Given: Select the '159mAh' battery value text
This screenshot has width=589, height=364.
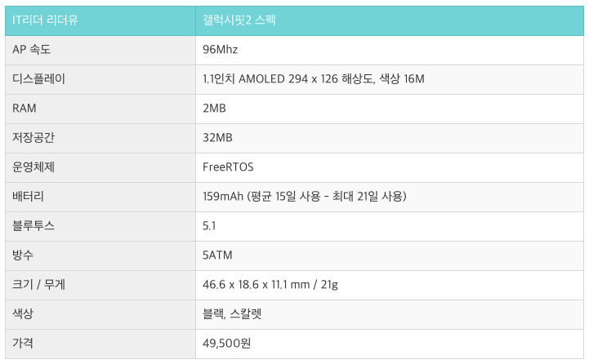Looking at the screenshot, I should (223, 196).
